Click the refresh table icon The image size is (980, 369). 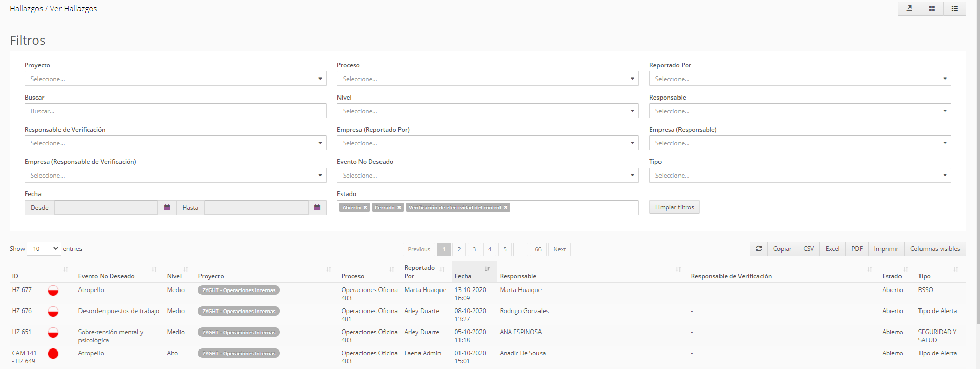tap(758, 249)
